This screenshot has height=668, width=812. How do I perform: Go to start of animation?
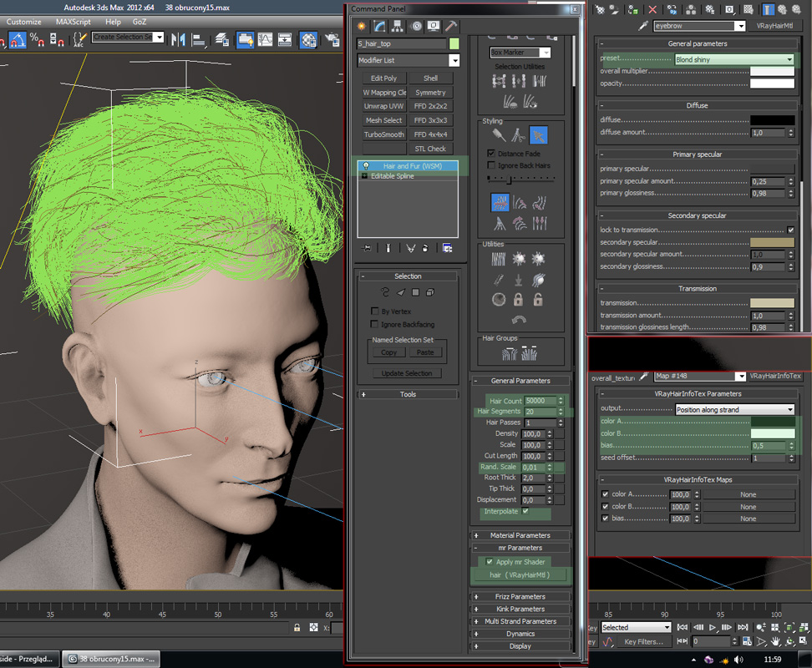683,627
